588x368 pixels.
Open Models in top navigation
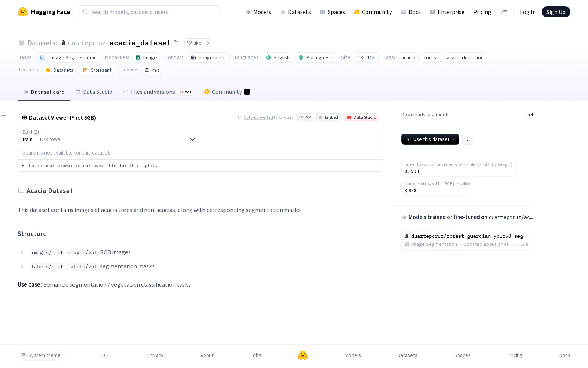(258, 12)
